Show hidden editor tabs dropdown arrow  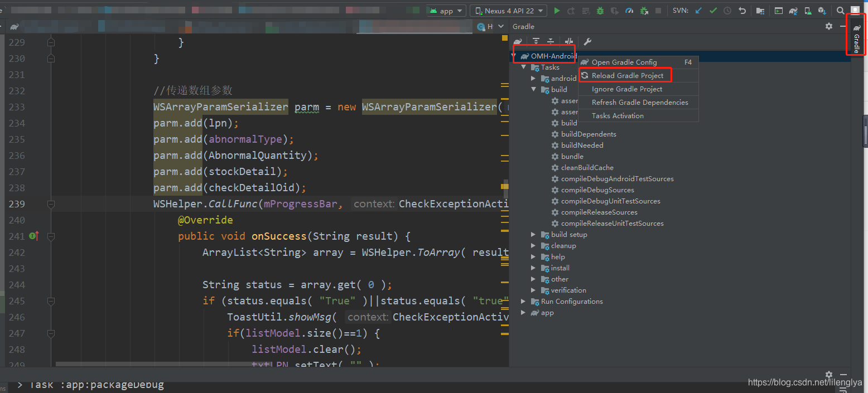point(501,26)
